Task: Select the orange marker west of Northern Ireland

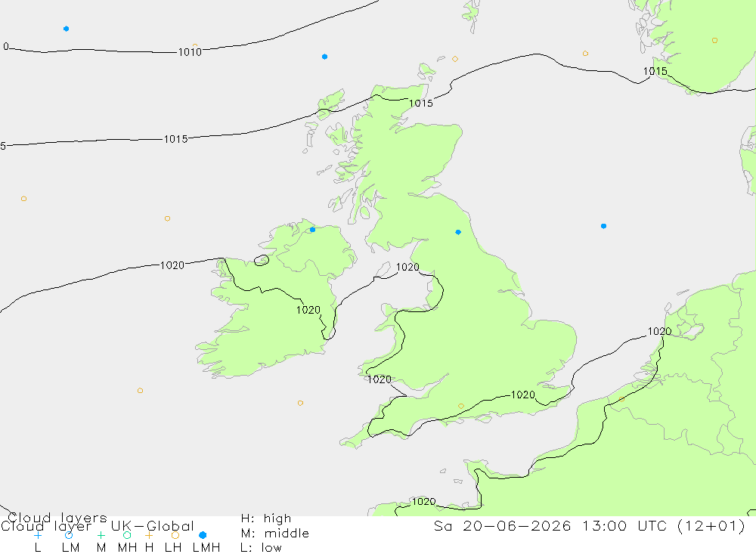Action: pyautogui.click(x=167, y=218)
